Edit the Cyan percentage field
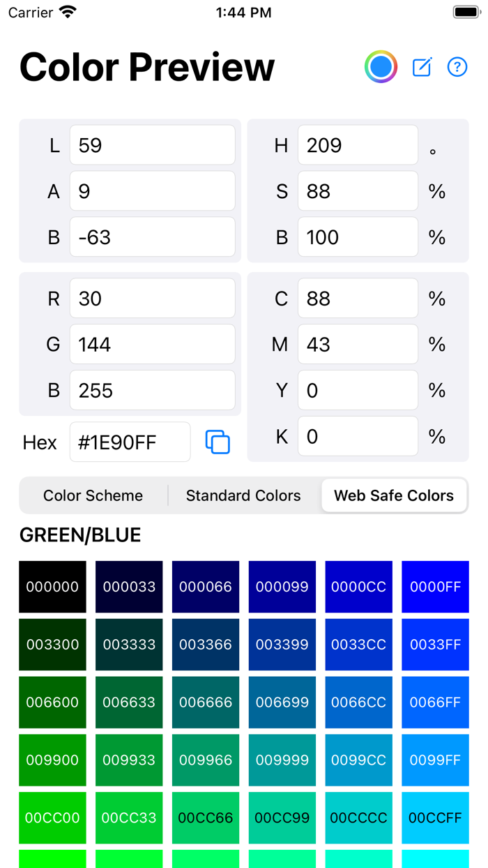 coord(358,298)
